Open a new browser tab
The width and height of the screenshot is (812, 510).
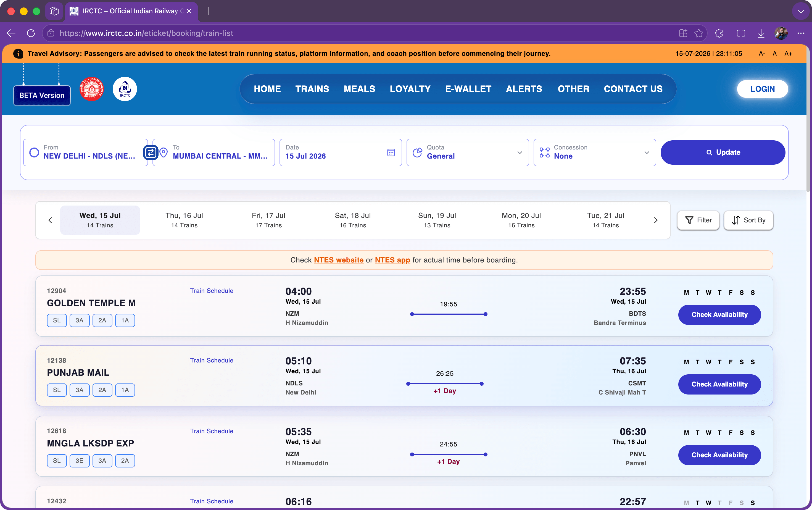tap(209, 11)
